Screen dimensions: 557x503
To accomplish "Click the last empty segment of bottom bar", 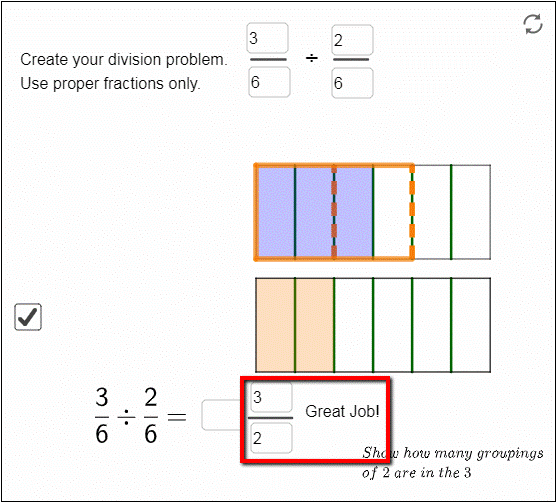I will [471, 325].
